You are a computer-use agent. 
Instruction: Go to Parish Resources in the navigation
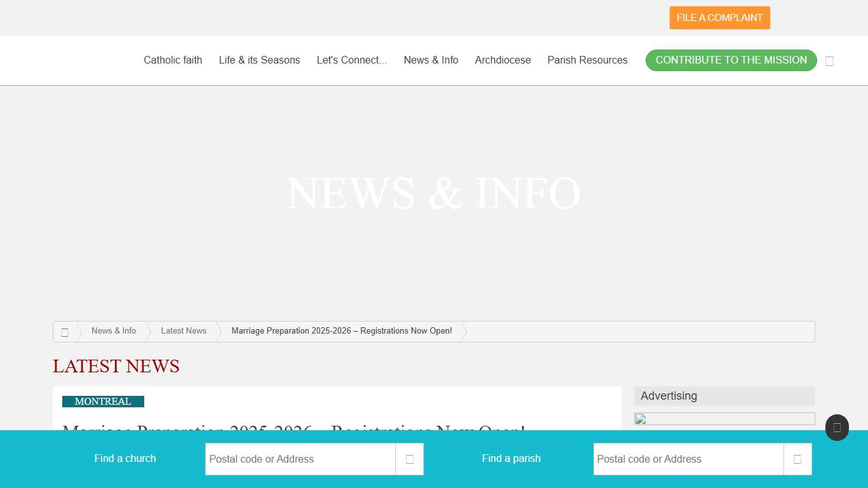pos(587,60)
